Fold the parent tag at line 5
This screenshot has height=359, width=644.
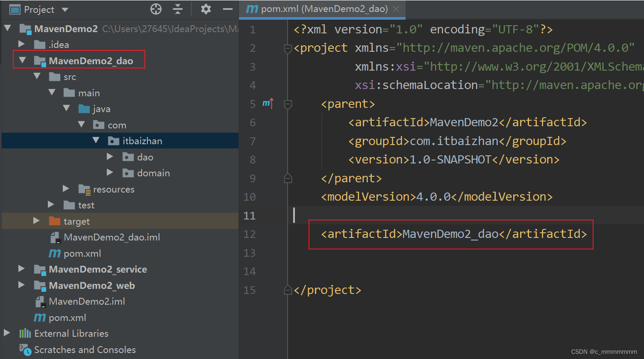(x=288, y=104)
